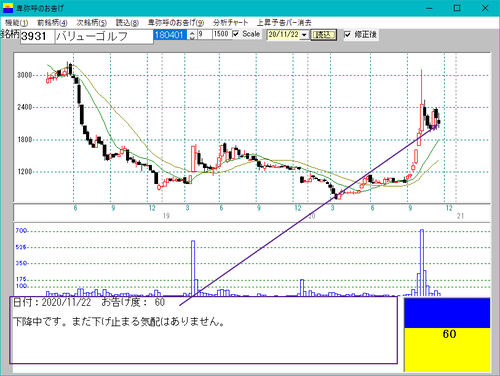Viewport: 500px width, 376px height.
Task: Click the blue and yellow 60 indicator
Action: click(x=447, y=335)
